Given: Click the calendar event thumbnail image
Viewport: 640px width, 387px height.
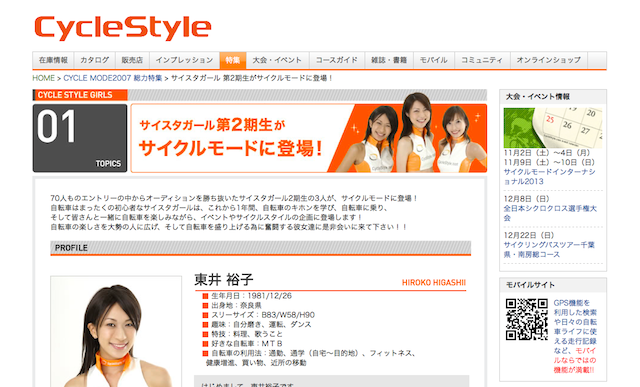Looking at the screenshot, I should (553, 128).
